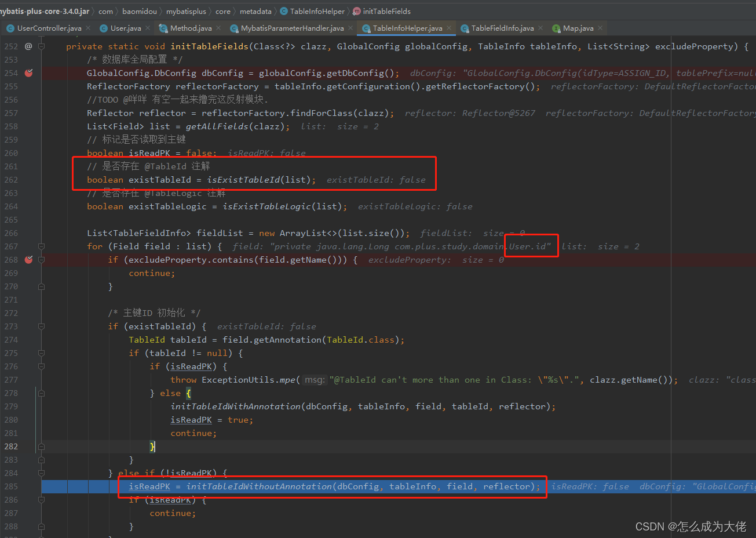756x538 pixels.
Task: Click the 'baomidou' package breadcrumb
Action: click(x=140, y=11)
